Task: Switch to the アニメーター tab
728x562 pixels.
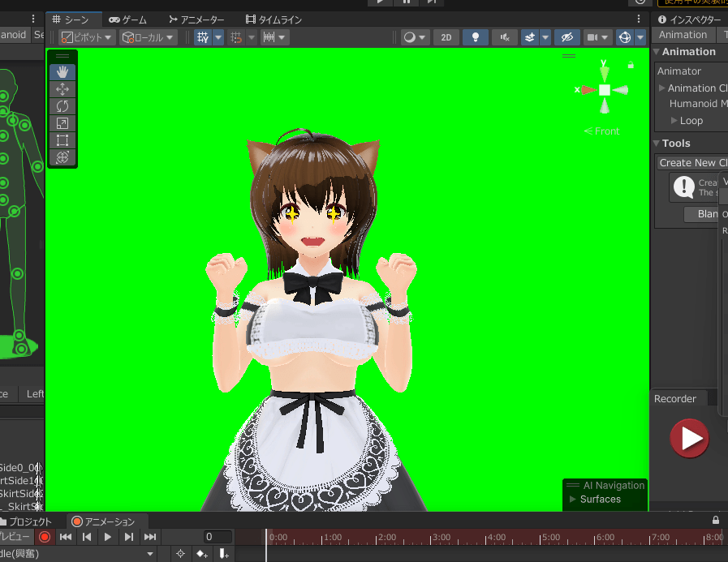Action: pos(196,19)
